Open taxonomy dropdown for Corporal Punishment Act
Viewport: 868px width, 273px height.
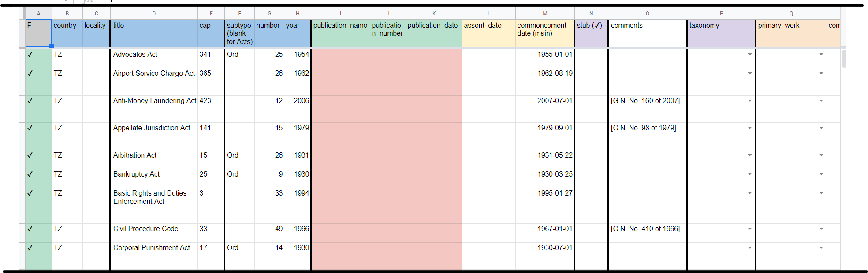pos(749,248)
